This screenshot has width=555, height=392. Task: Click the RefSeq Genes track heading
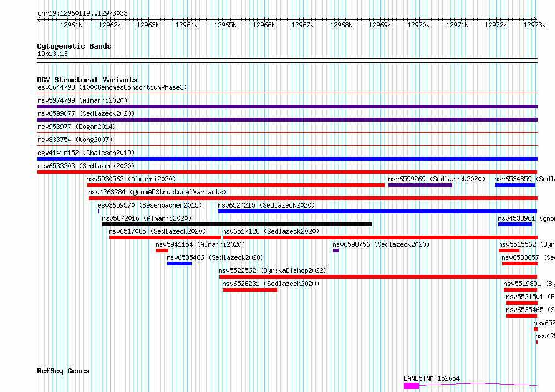(63, 371)
